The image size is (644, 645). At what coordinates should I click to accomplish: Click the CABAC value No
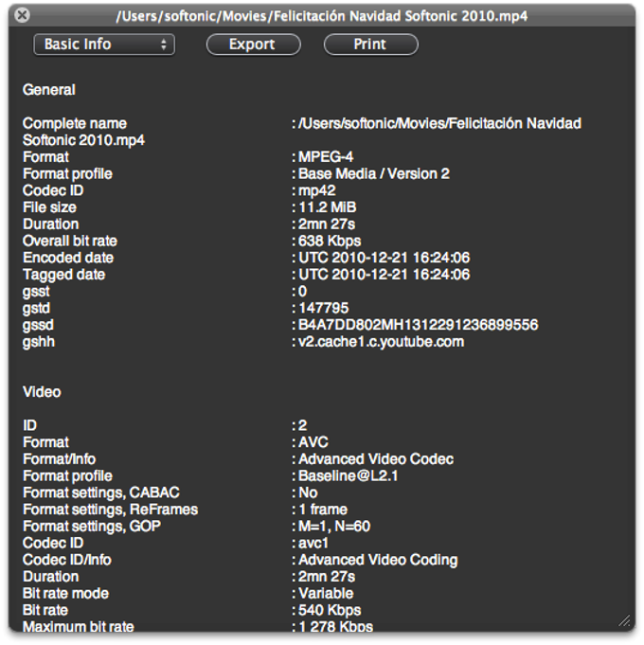click(x=308, y=493)
